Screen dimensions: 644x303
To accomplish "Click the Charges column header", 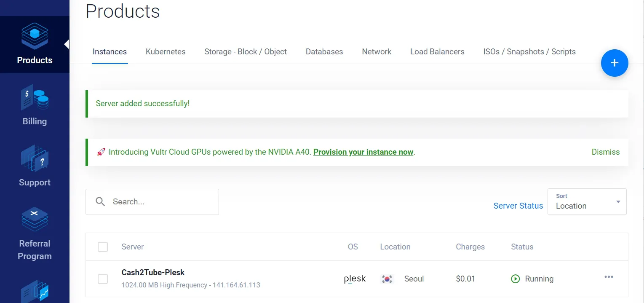I will click(470, 247).
